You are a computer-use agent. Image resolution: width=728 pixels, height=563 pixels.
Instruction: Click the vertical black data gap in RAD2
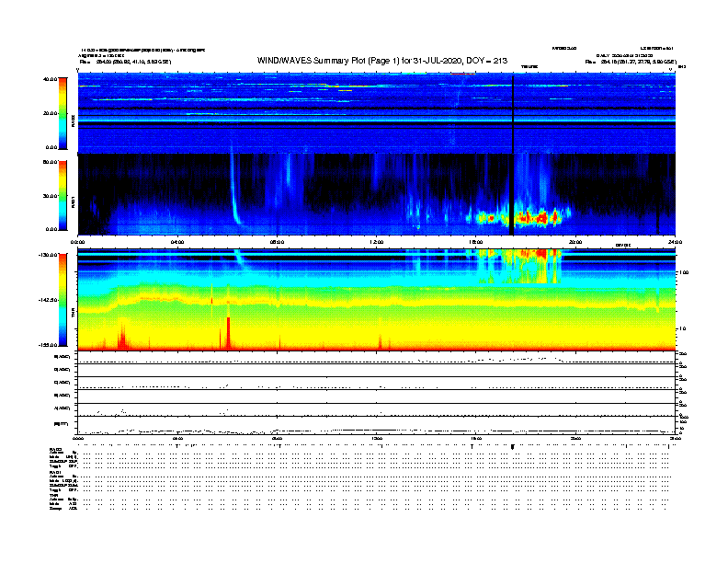click(513, 114)
